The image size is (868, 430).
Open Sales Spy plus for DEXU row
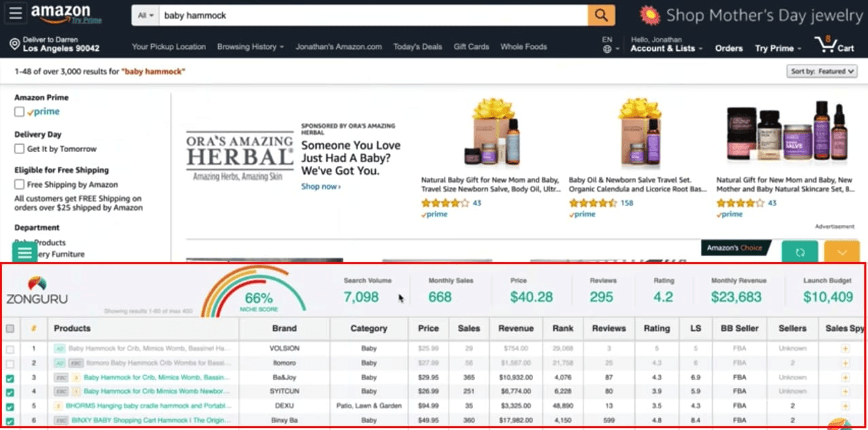(845, 406)
